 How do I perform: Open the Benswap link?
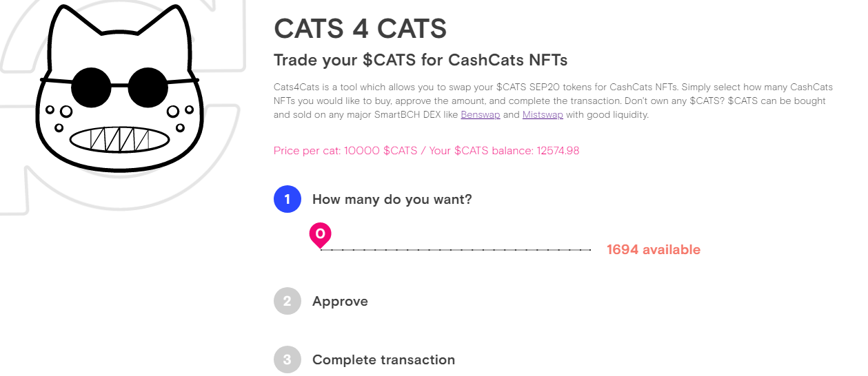[481, 115]
